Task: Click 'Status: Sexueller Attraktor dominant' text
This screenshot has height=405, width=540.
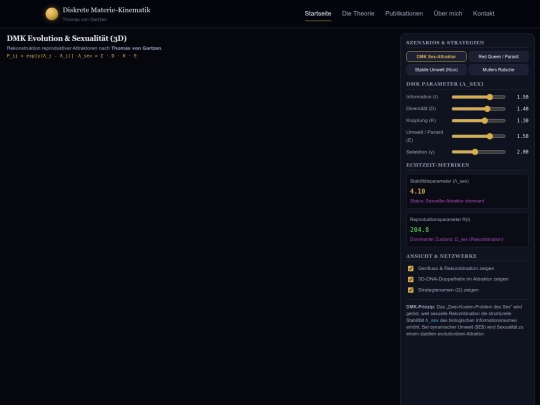Action: (x=447, y=201)
